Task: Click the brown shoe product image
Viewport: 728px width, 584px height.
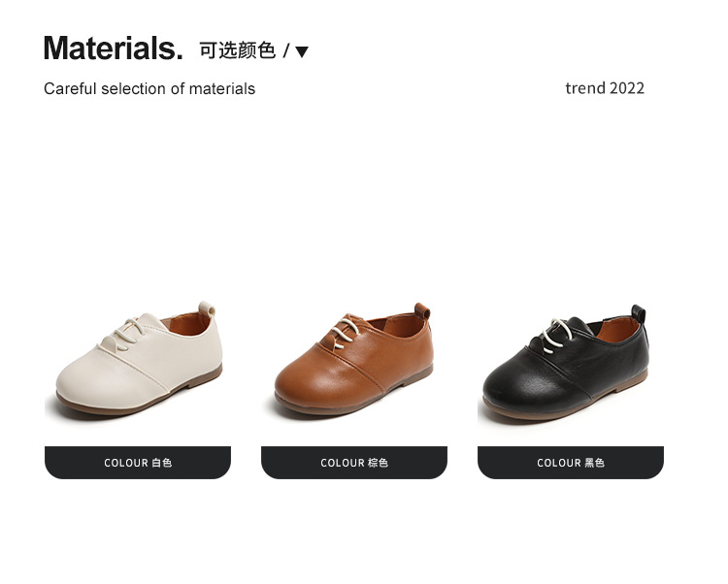Action: coord(353,359)
